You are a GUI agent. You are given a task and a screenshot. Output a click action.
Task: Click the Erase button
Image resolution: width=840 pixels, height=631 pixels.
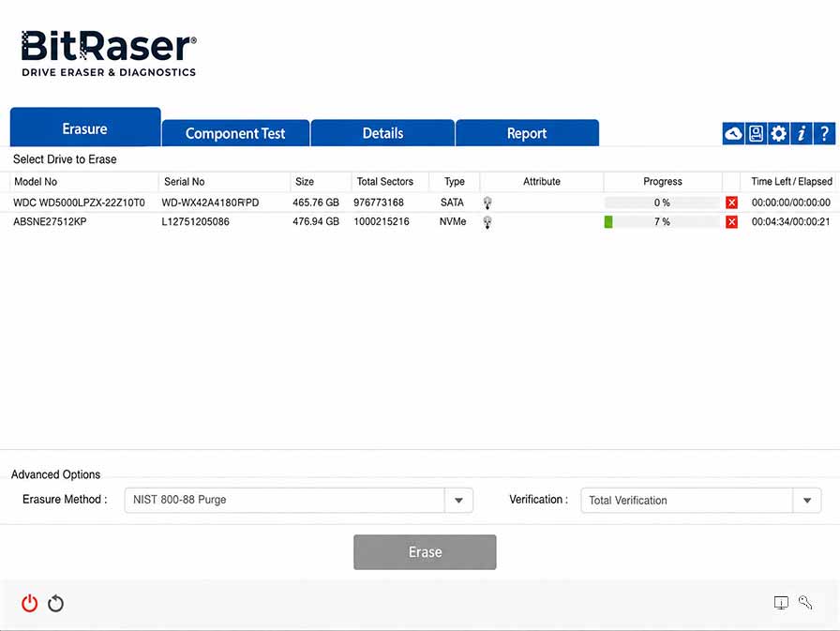click(x=425, y=552)
